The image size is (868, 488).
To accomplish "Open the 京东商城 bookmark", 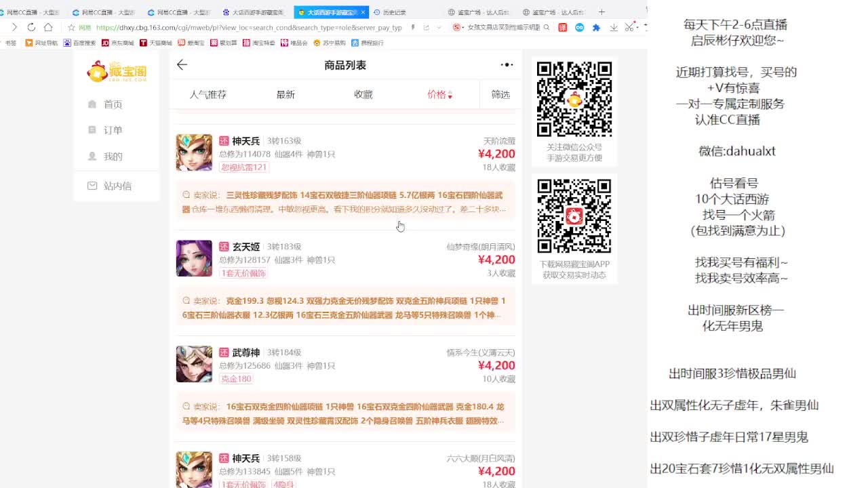I will tap(117, 43).
